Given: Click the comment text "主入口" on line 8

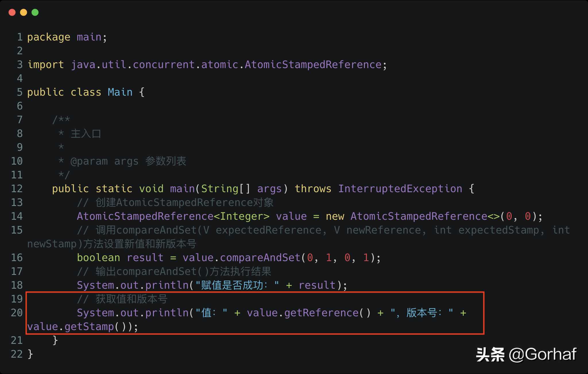Looking at the screenshot, I should coord(86,134).
